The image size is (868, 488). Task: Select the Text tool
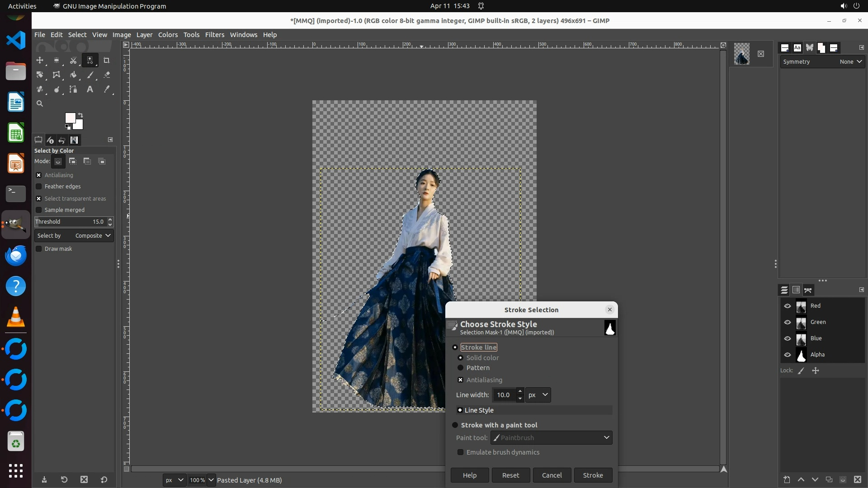[90, 89]
